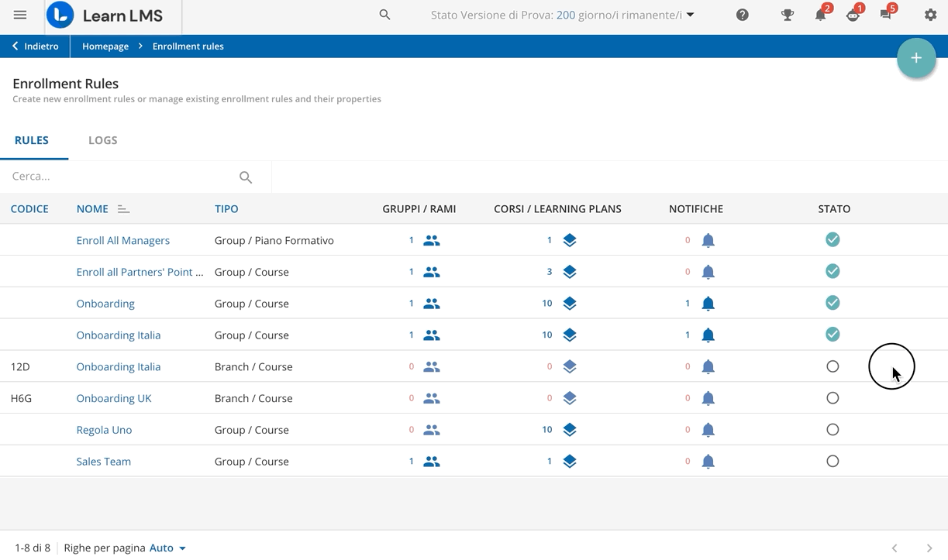This screenshot has width=948, height=560.
Task: Open the Onboarding UK rule
Action: point(114,399)
